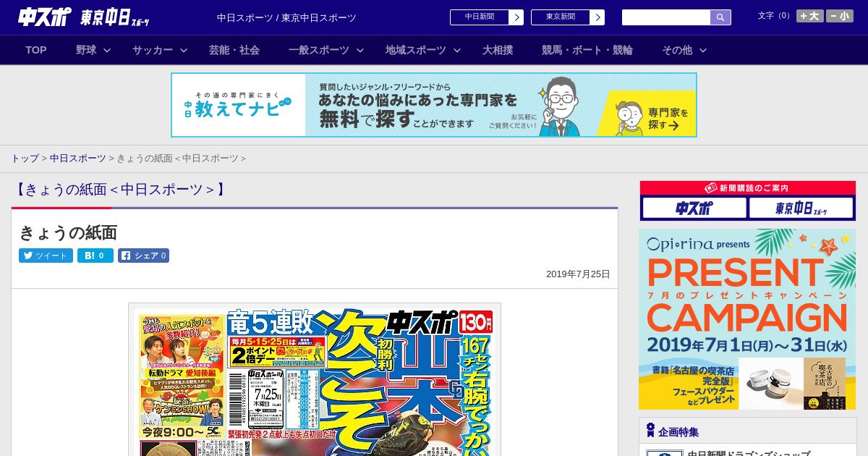Go to 中日スポーツ breadcrumb link

(77, 159)
